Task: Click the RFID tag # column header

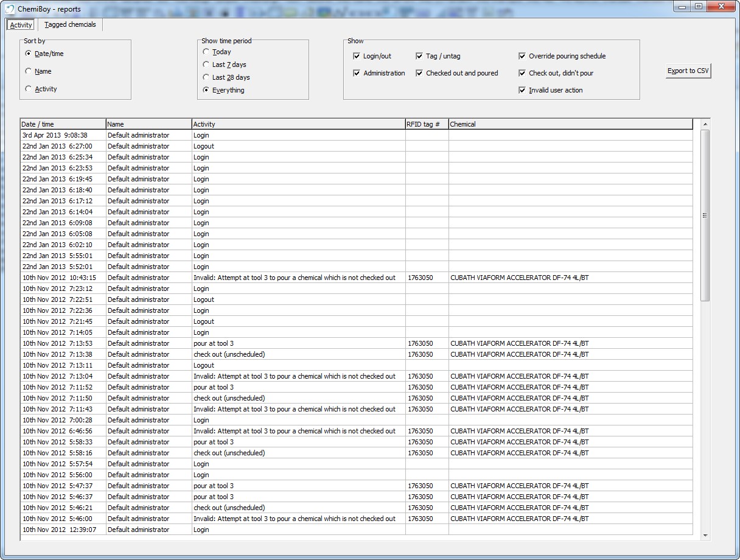Action: [427, 124]
